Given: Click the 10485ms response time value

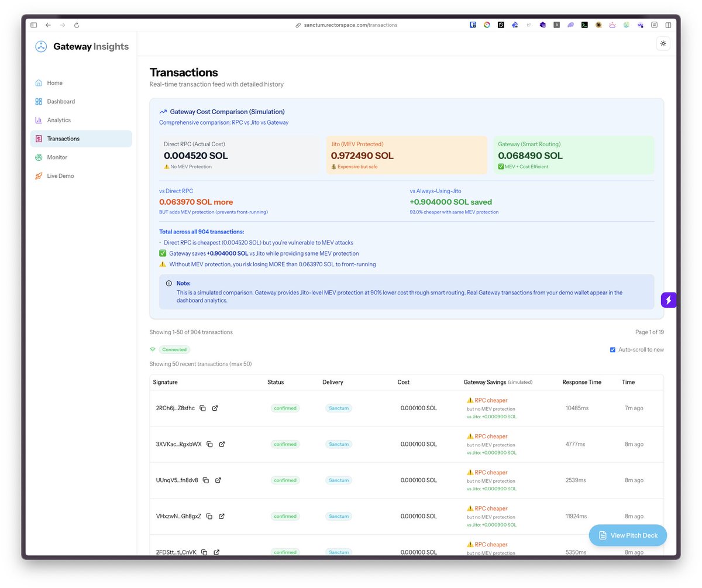Looking at the screenshot, I should (x=577, y=408).
